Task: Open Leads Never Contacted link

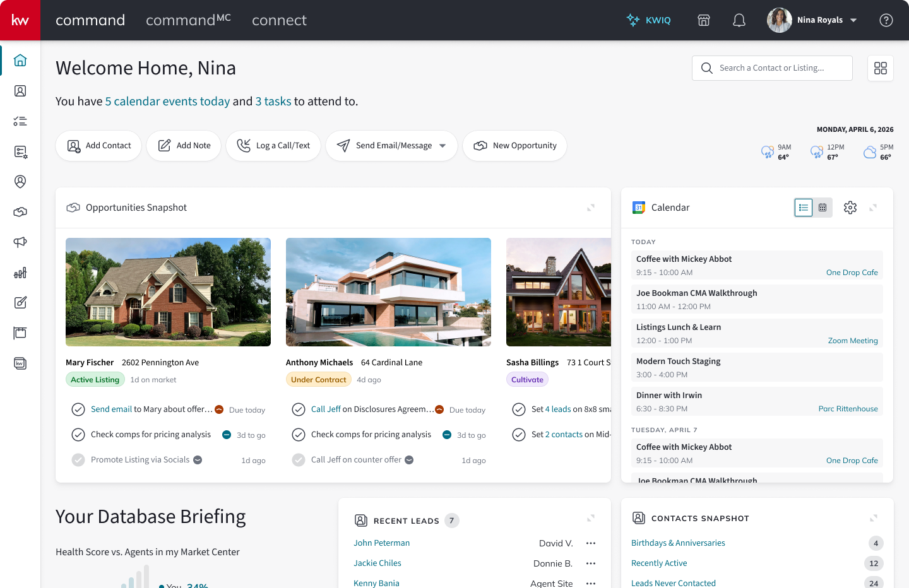Action: [x=674, y=583]
